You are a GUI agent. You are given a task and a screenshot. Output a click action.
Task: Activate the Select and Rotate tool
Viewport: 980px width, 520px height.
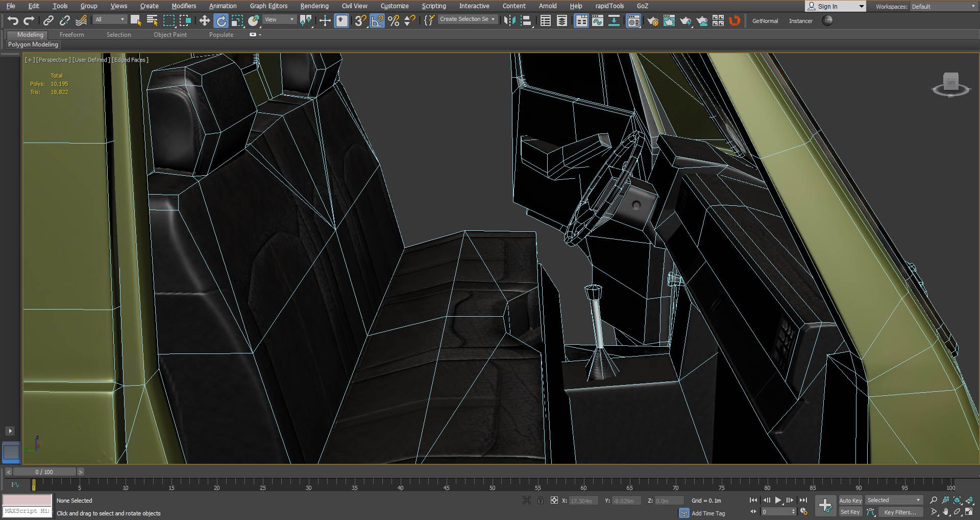coord(221,20)
